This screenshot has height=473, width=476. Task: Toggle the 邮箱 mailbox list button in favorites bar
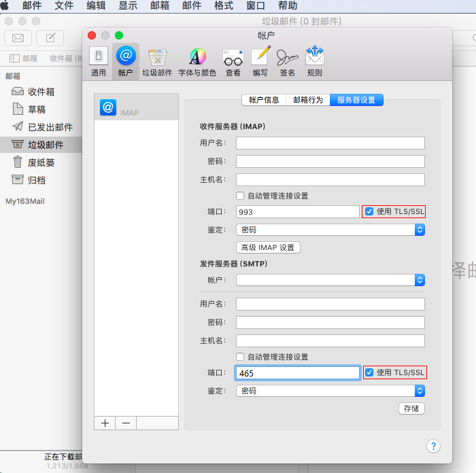(23, 58)
